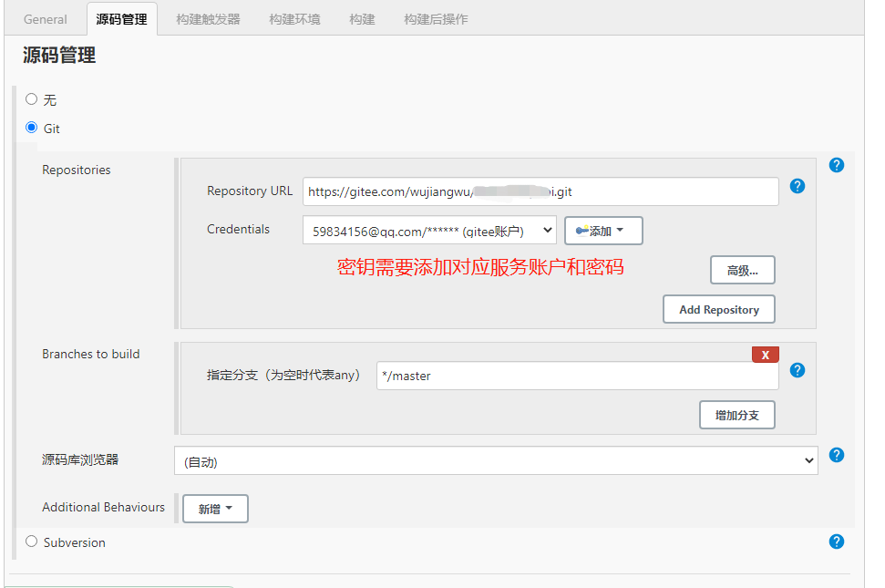Select Git radio button
The height and width of the screenshot is (588, 885).
pos(31,128)
